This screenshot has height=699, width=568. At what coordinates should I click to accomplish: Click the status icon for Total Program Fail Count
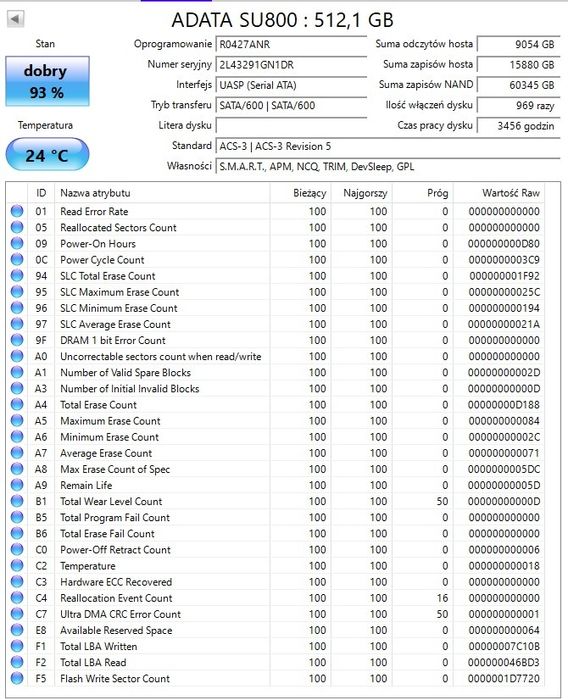[17, 517]
